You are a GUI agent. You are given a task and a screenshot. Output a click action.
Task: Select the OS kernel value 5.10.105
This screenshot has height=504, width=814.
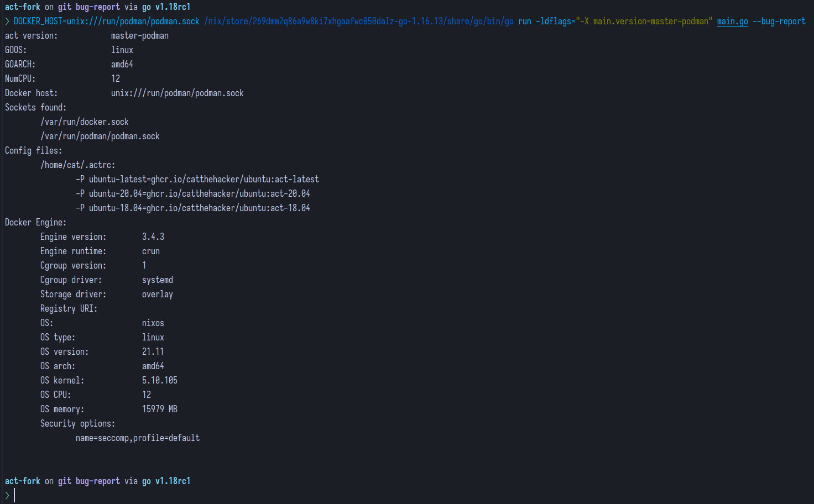point(160,381)
